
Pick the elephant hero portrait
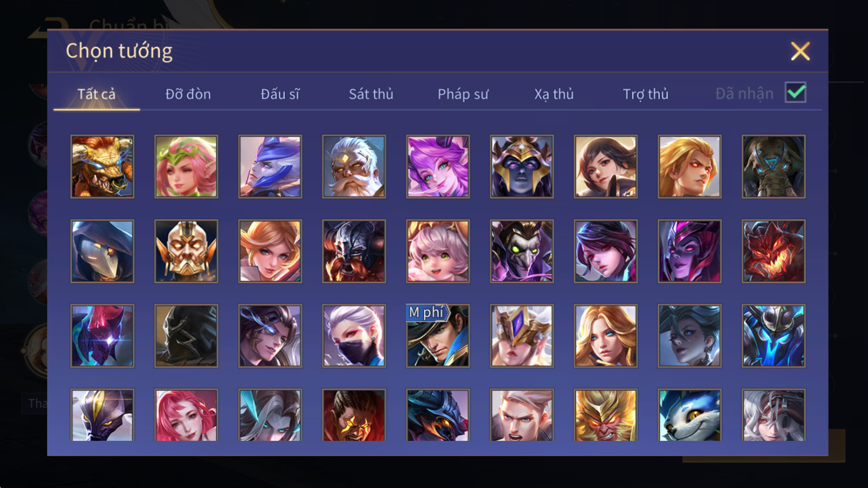tap(773, 167)
